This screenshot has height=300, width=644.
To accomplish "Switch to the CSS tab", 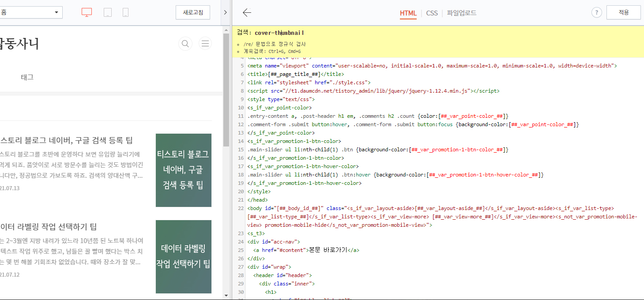I will pyautogui.click(x=432, y=13).
